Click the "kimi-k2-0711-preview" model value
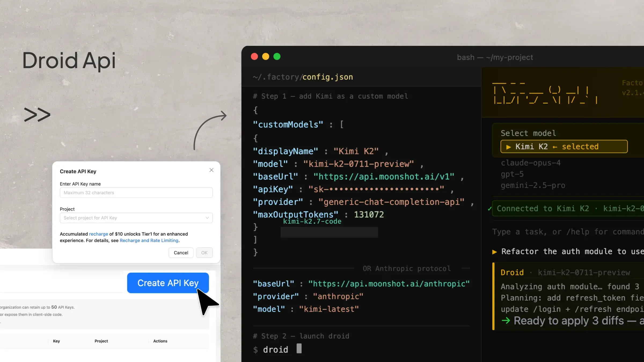This screenshot has width=644, height=362. point(358,164)
